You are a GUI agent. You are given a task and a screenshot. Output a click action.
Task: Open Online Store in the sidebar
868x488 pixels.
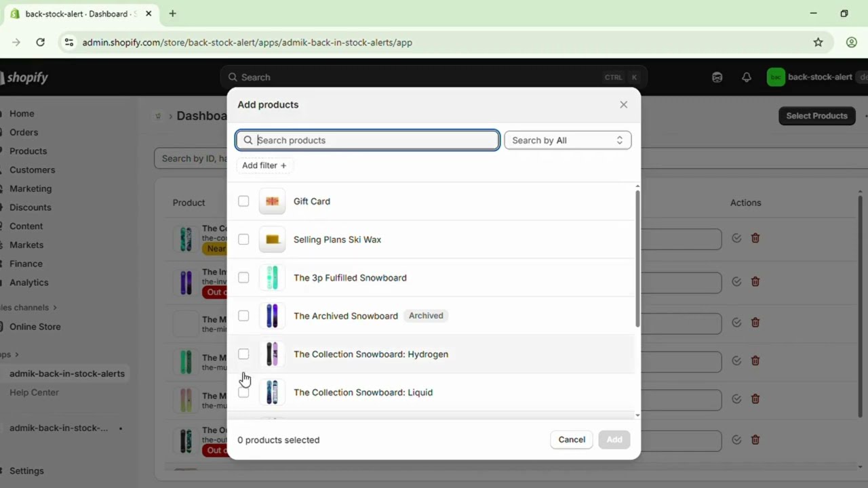35,327
